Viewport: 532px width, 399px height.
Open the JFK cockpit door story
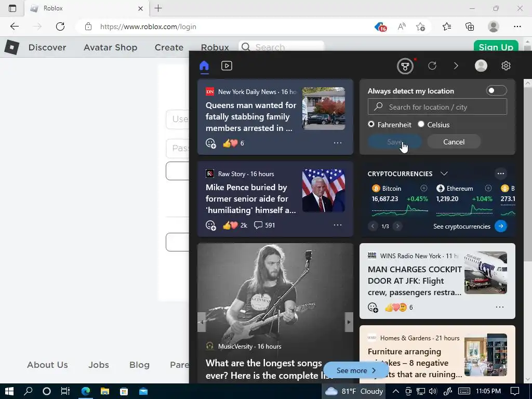point(415,281)
